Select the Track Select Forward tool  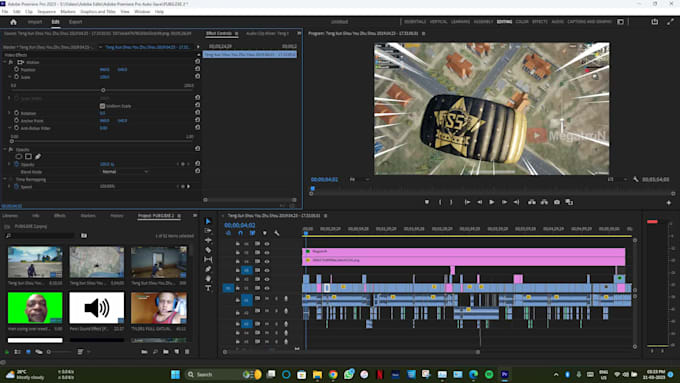pos(208,231)
